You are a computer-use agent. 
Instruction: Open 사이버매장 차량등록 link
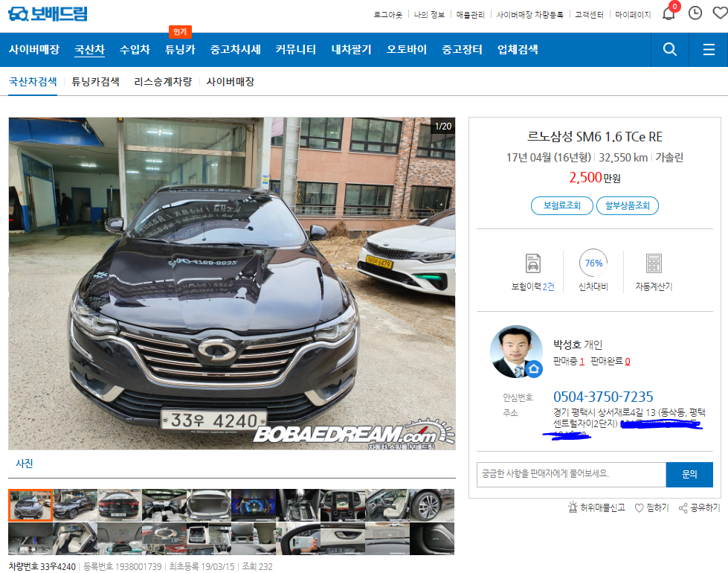coord(529,15)
